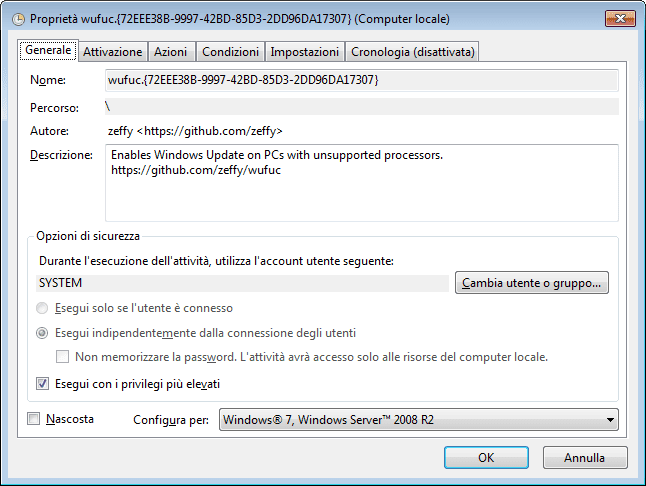Select Esegui indipendentemente dalla connessione radio
The width and height of the screenshot is (646, 486).
point(42,333)
